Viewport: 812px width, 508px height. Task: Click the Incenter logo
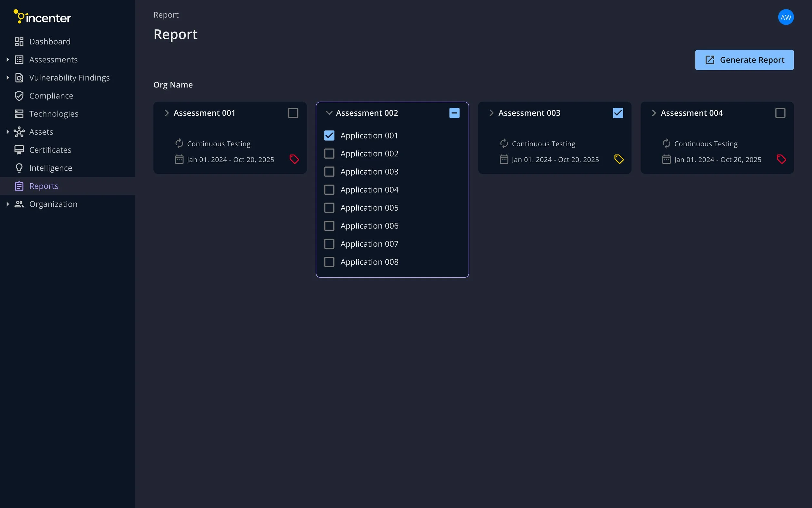(42, 17)
